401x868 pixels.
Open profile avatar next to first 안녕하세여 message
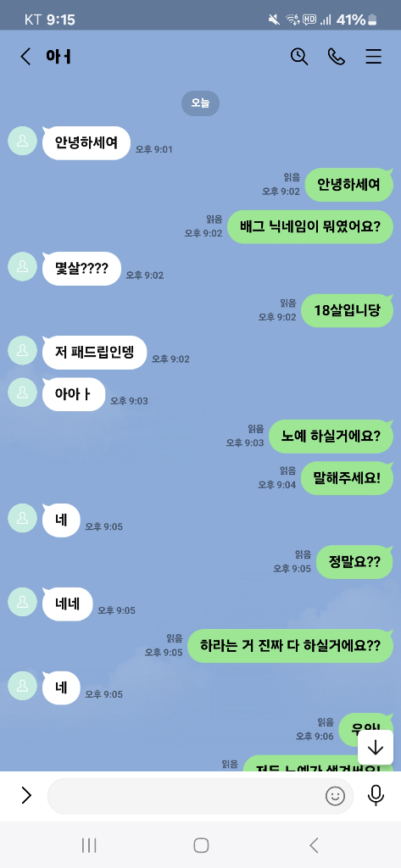tap(23, 141)
